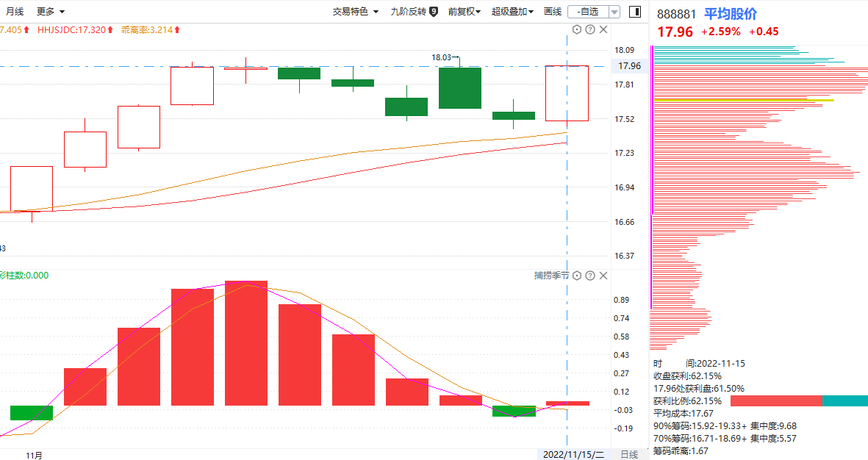Switch to 月线 monthly chart

[x=15, y=12]
